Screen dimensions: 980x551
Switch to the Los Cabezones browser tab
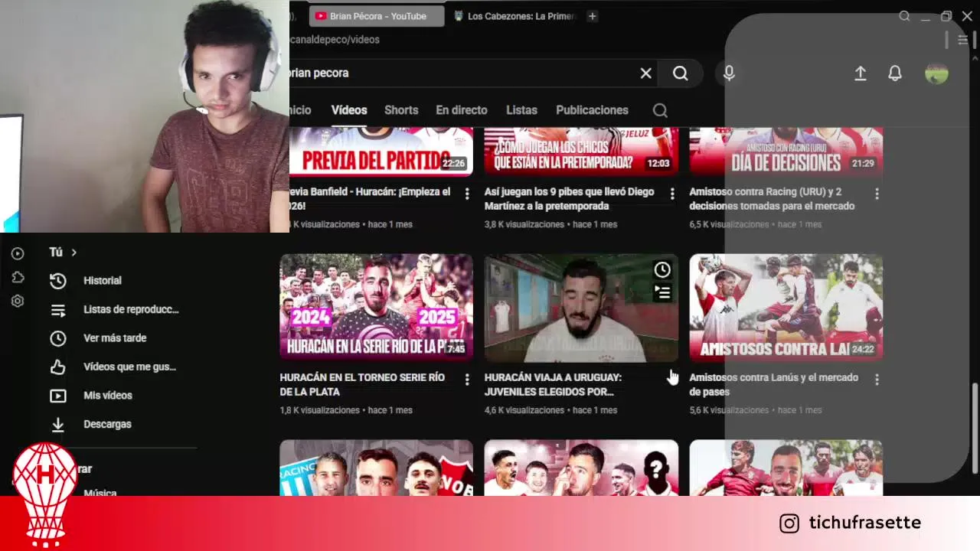514,16
